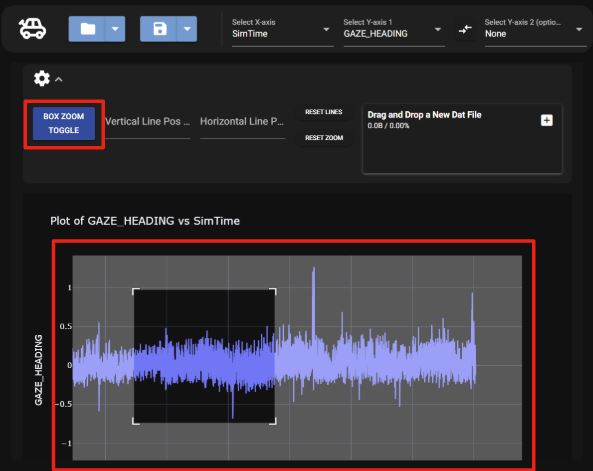
Task: Click inside the dark zoom selection box
Action: tap(204, 356)
